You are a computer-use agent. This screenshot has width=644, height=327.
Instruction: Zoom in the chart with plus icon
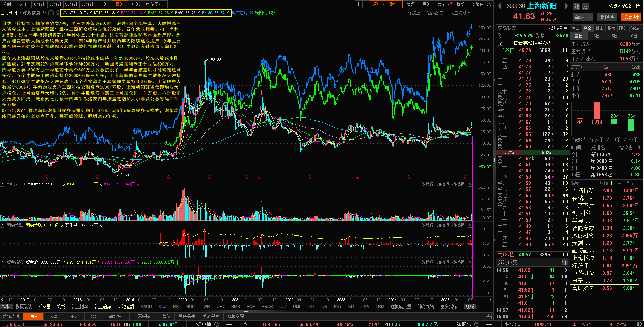coord(358,4)
